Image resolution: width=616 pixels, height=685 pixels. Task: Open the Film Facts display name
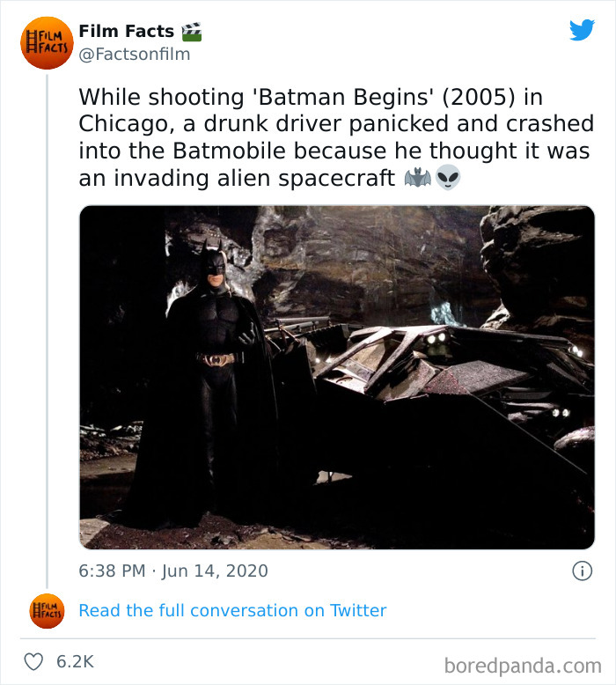click(126, 32)
